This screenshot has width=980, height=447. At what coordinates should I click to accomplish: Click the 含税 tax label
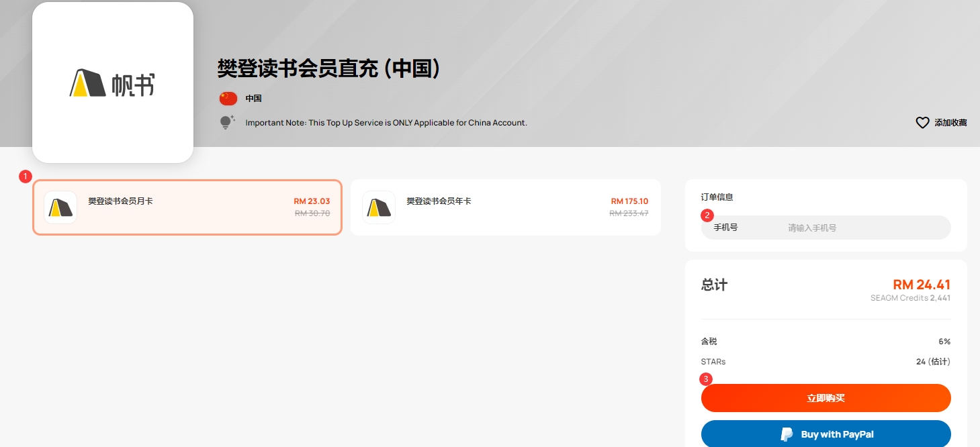point(709,342)
